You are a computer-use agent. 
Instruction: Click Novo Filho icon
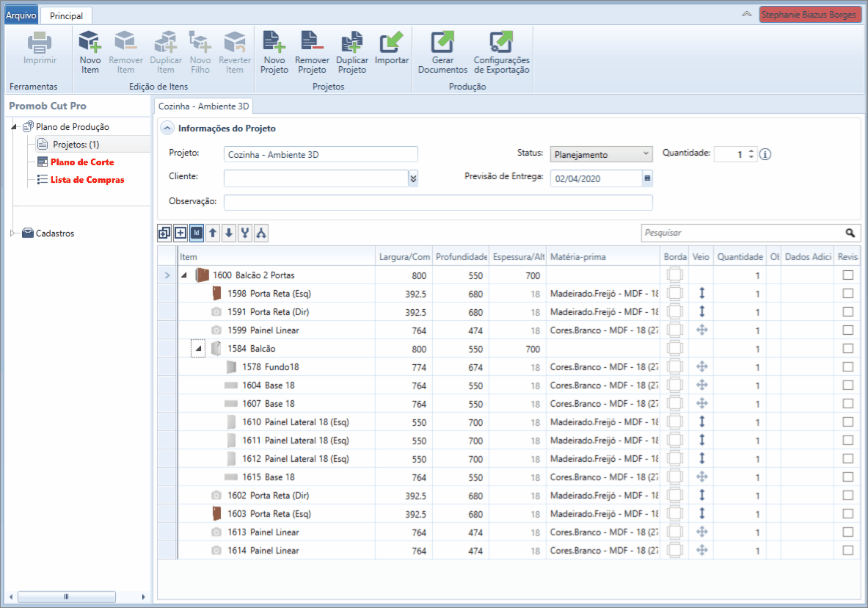coord(200,42)
